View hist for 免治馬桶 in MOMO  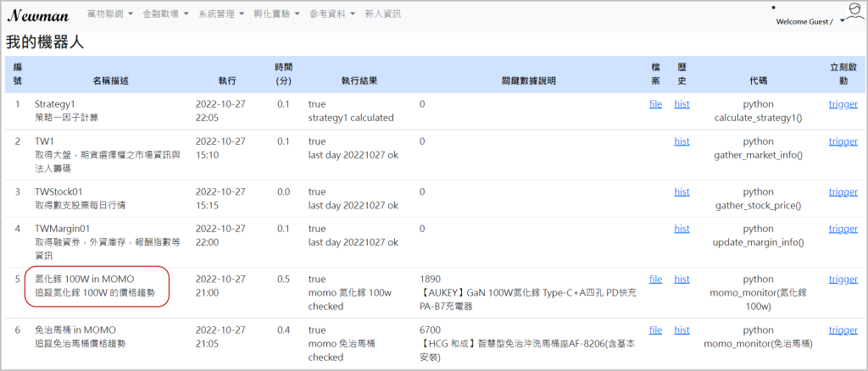682,329
